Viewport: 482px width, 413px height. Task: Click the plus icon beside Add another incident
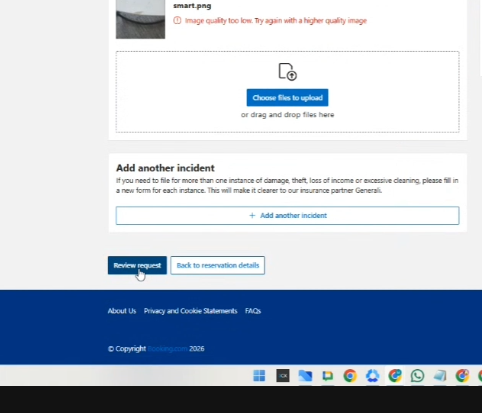click(252, 216)
